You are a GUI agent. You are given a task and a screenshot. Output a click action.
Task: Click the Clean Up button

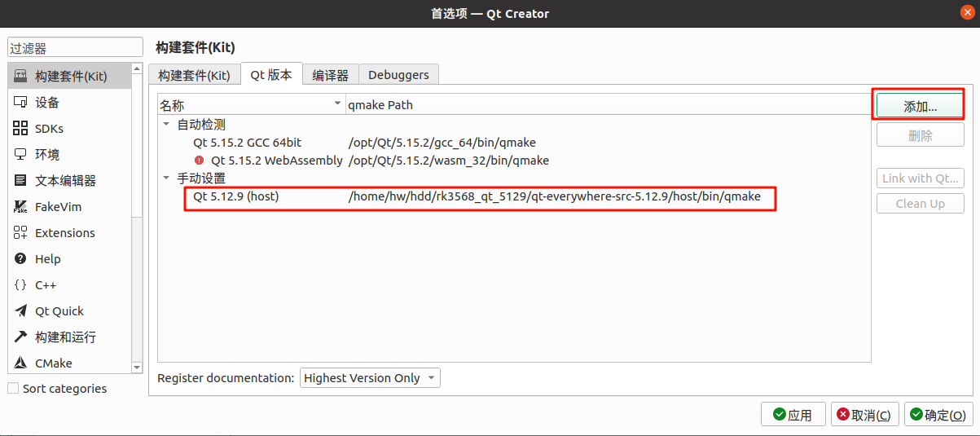921,204
